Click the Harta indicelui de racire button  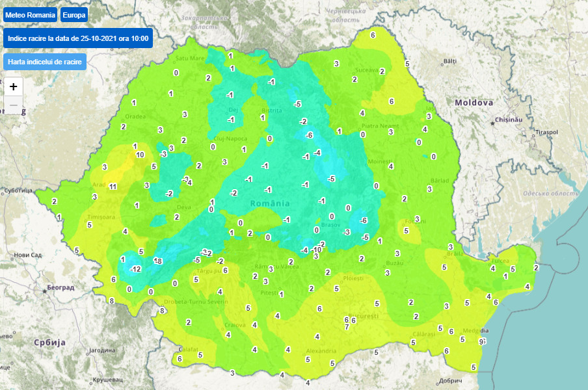(x=45, y=62)
